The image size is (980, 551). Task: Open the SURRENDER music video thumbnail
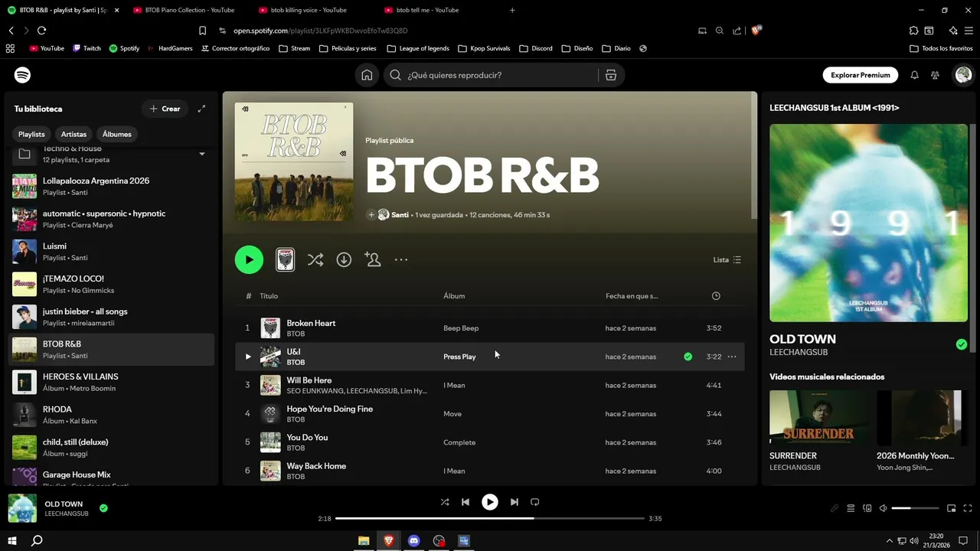click(819, 418)
